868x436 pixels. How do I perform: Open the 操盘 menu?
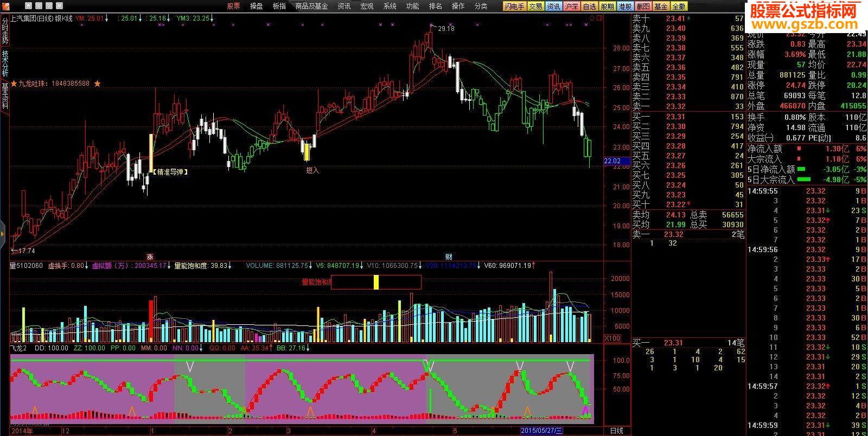256,6
